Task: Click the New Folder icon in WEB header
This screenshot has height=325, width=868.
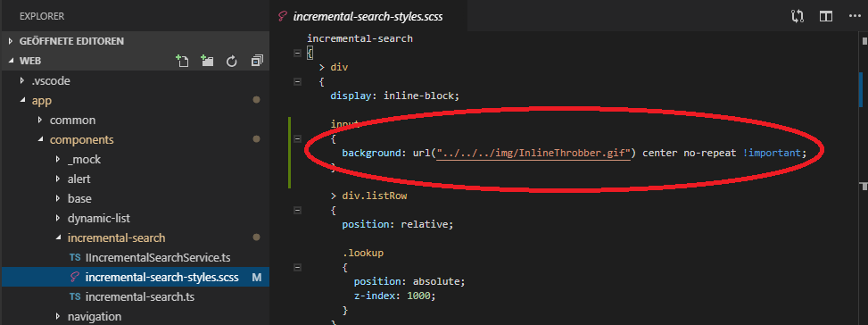Action: [207, 61]
